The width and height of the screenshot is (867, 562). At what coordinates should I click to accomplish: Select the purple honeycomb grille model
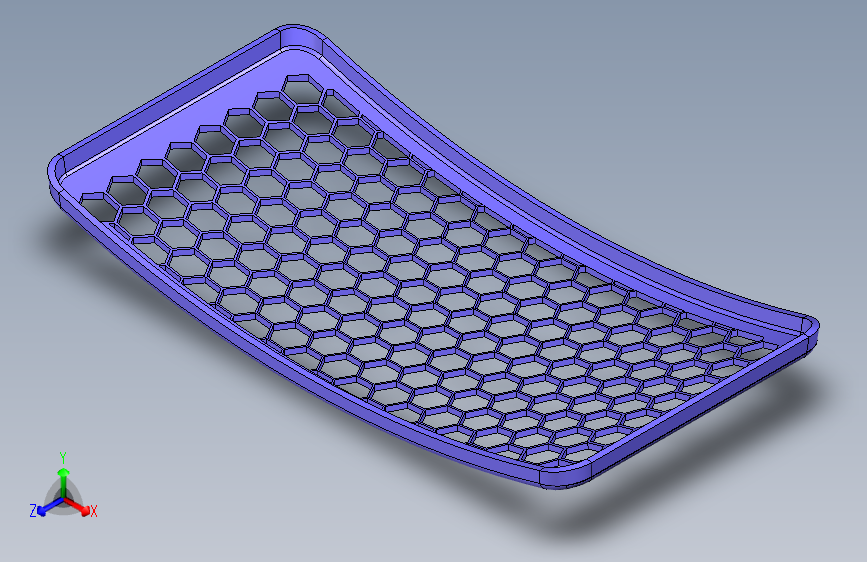[433, 256]
